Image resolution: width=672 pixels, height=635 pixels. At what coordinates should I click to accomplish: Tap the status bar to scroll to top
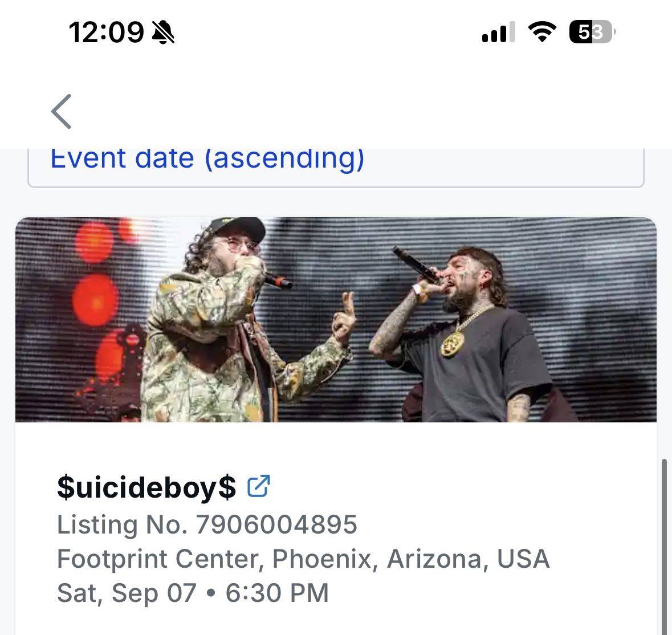[336, 32]
